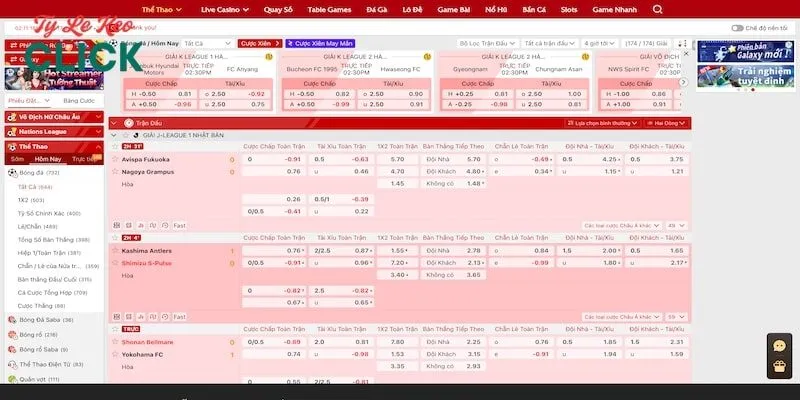Expand the 4 giờ tới time filter
This screenshot has width=800, height=400.
598,44
